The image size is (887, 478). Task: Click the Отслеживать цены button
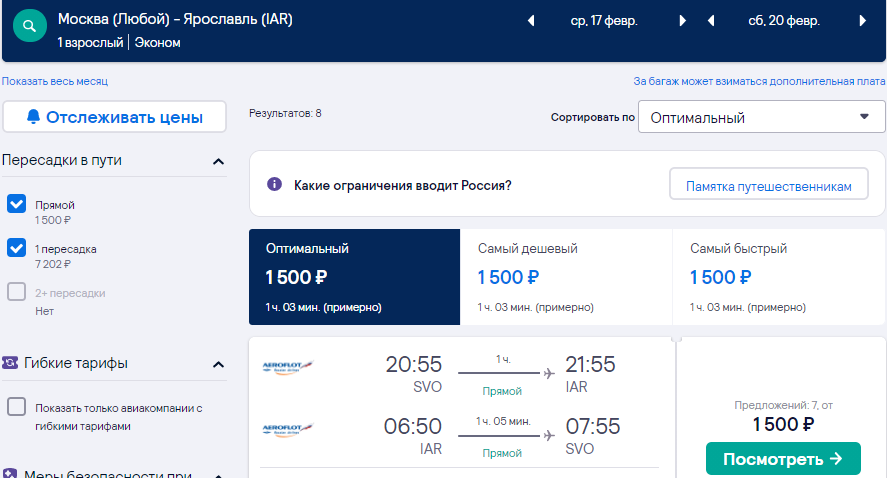click(x=114, y=117)
